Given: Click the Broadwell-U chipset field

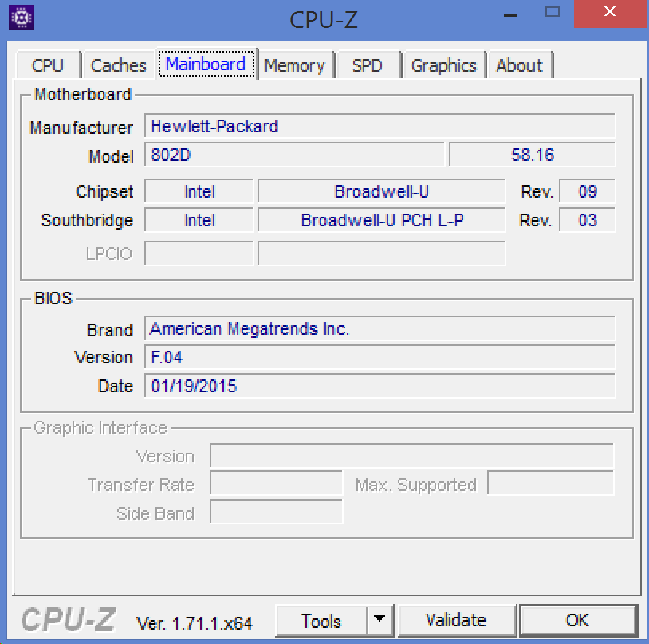Looking at the screenshot, I should pyautogui.click(x=381, y=191).
